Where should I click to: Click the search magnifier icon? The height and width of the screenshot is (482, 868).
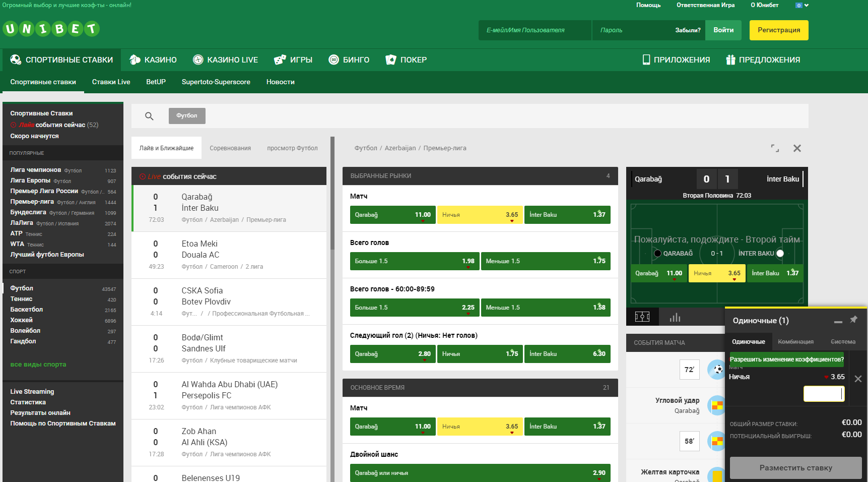click(149, 116)
